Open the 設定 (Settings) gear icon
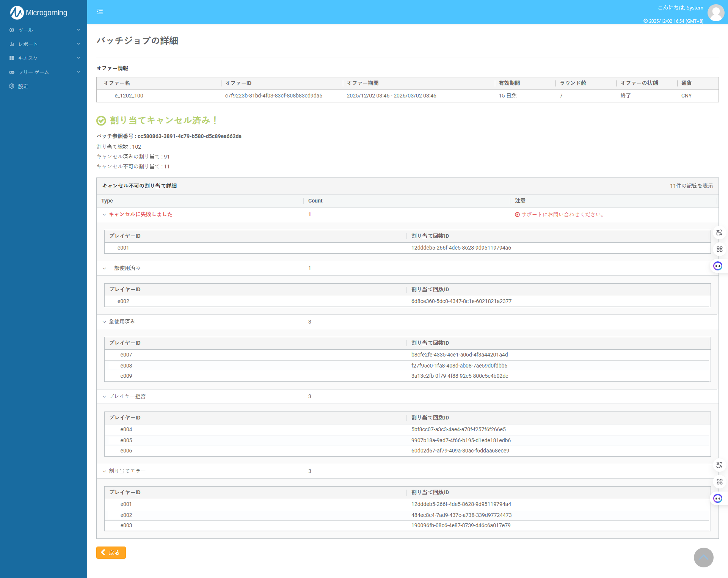Screen dimensions: 728x578 (x=12, y=86)
